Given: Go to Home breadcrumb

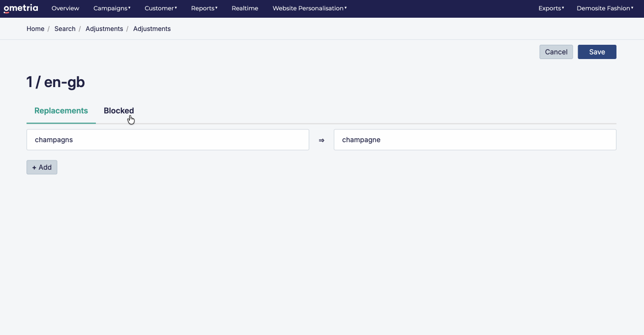Looking at the screenshot, I should coord(35,29).
